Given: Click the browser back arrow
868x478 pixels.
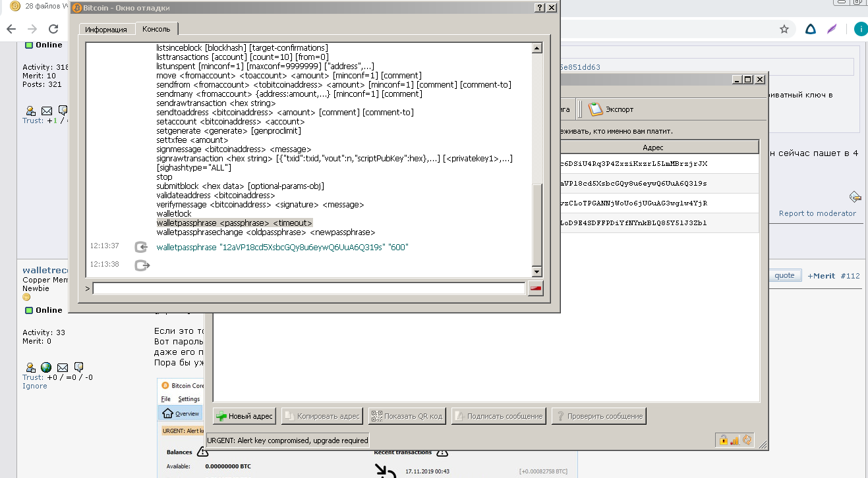Looking at the screenshot, I should click(x=11, y=29).
